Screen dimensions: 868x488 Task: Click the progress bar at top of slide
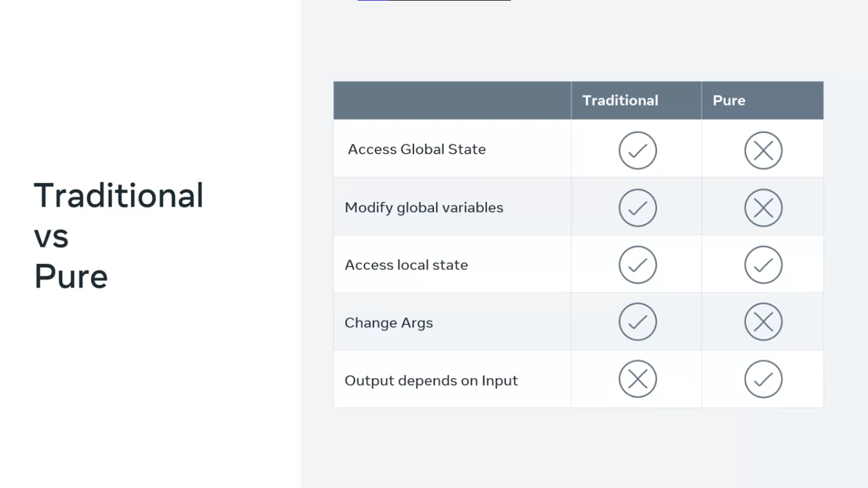tap(434, 1)
